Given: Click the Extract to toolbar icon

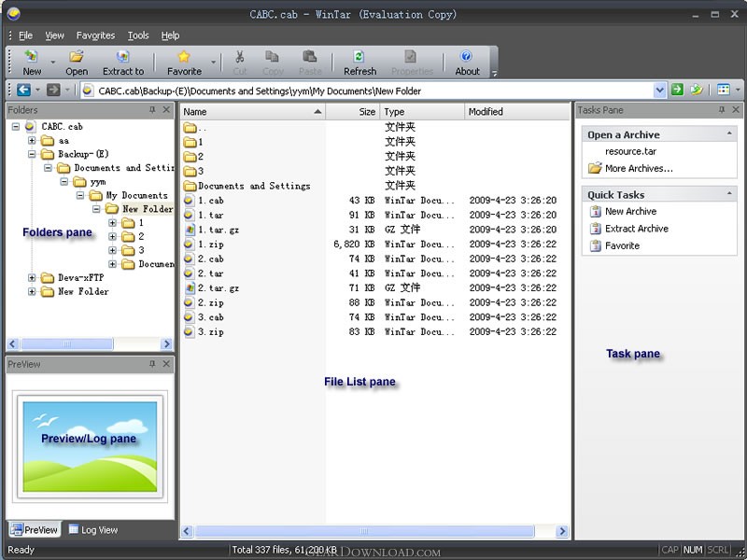Looking at the screenshot, I should click(x=123, y=57).
